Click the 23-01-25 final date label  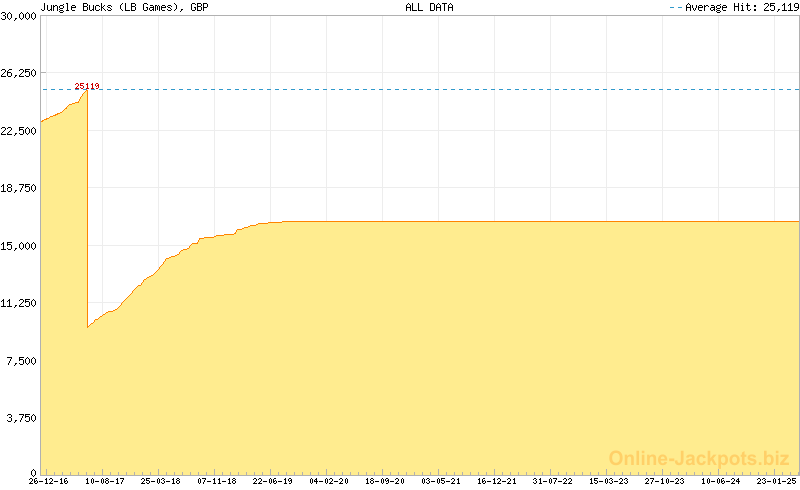[x=776, y=482]
